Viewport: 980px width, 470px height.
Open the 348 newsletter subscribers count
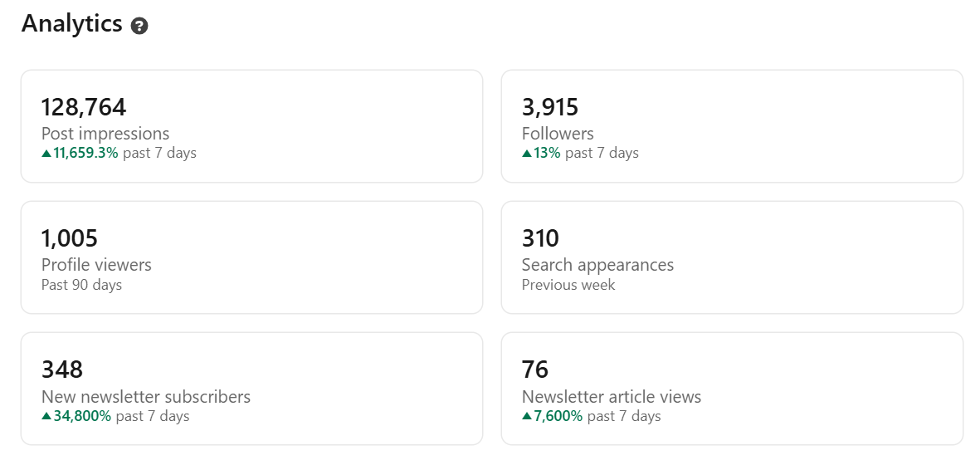point(62,370)
